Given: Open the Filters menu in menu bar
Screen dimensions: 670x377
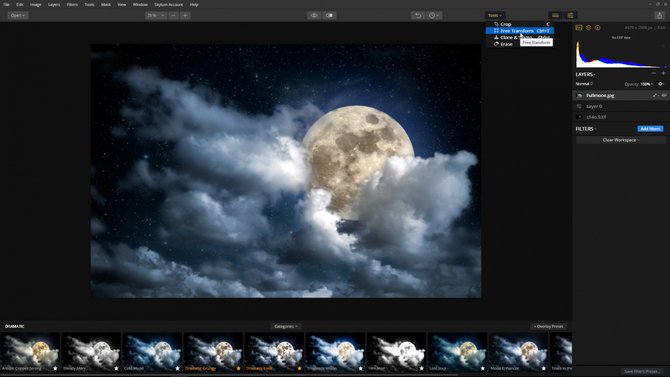Looking at the screenshot, I should tap(72, 4).
